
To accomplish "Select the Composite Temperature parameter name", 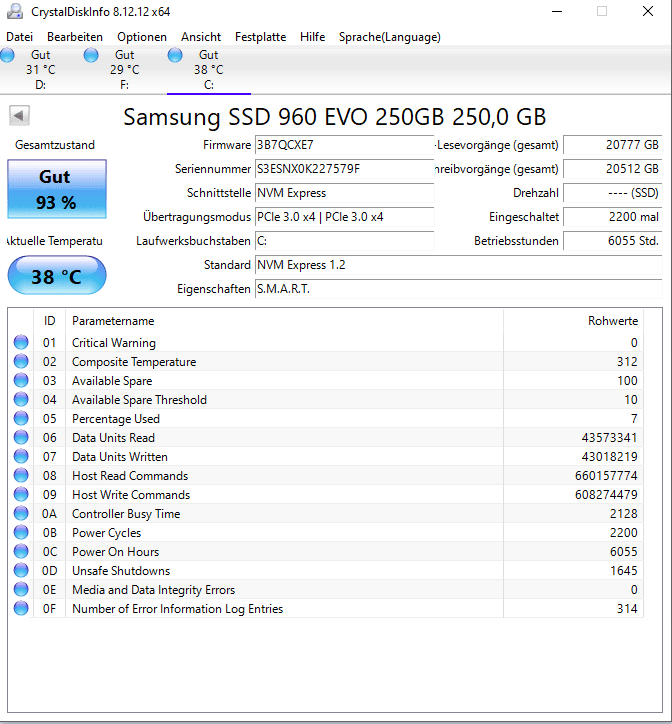I will click(134, 362).
